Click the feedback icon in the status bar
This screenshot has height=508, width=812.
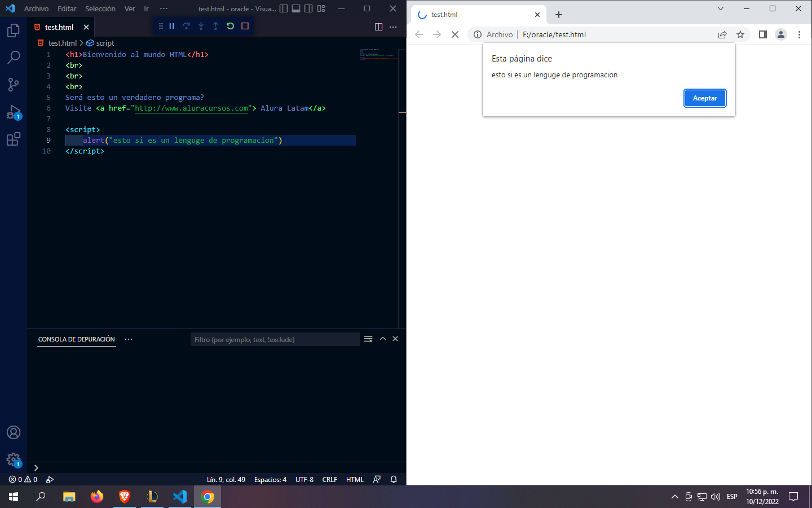[x=377, y=479]
